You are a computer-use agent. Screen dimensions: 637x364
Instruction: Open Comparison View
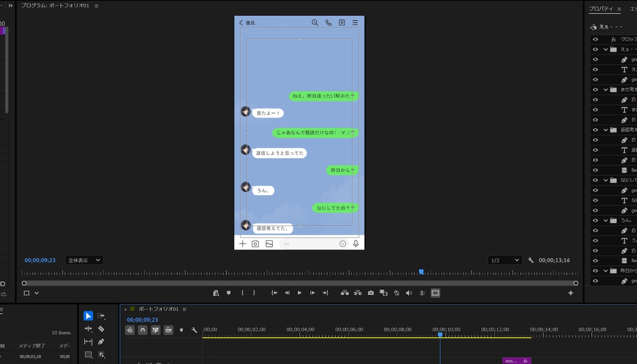coord(383,293)
